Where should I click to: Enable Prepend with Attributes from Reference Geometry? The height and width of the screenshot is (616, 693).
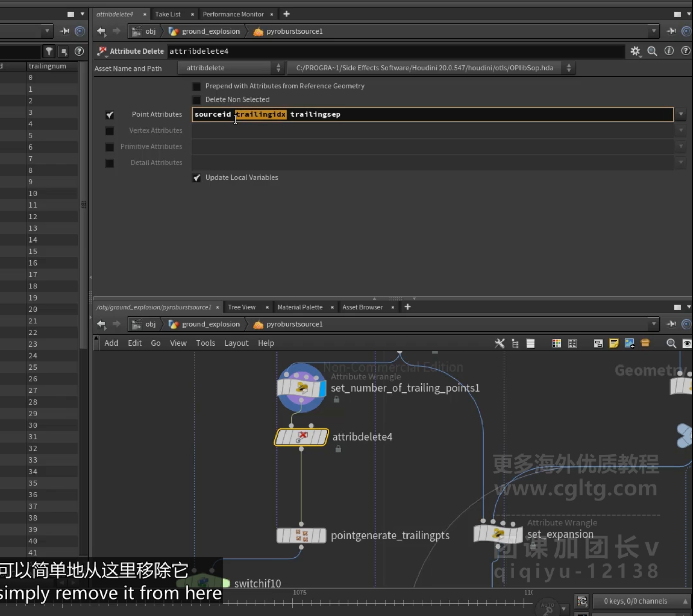coord(197,86)
